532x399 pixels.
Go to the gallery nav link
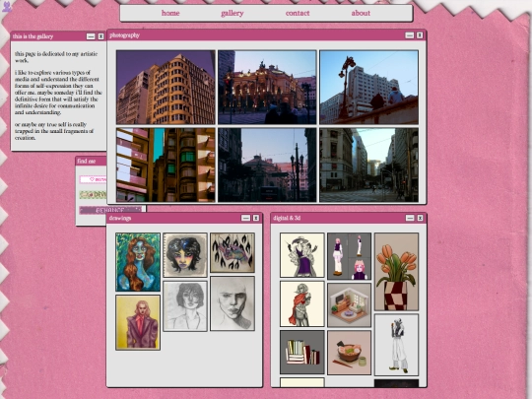pyautogui.click(x=233, y=13)
